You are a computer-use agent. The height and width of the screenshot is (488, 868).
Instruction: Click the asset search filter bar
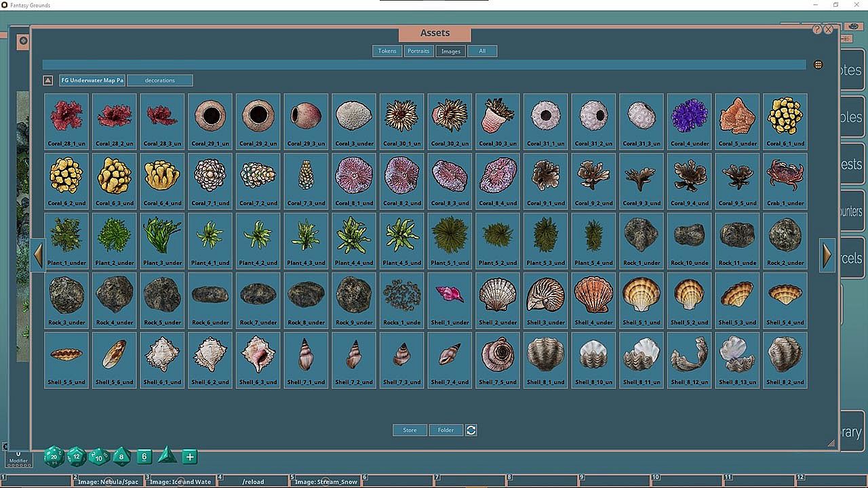pos(424,65)
